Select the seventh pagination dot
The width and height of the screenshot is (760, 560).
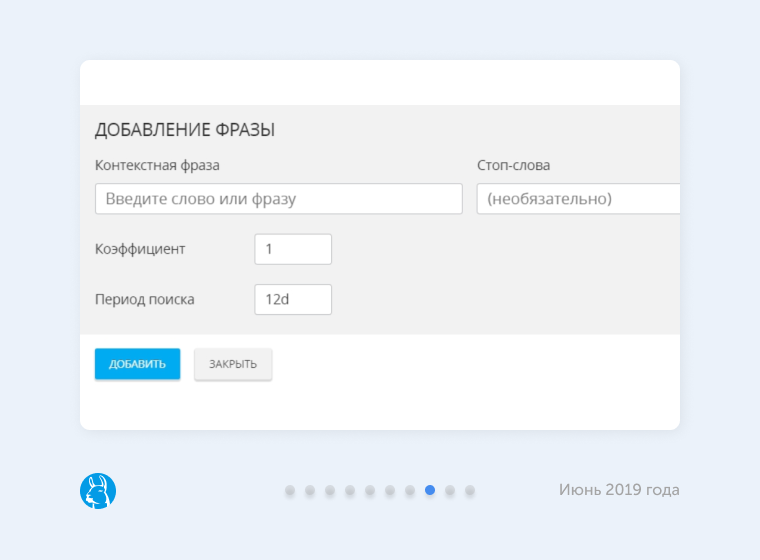tap(410, 490)
